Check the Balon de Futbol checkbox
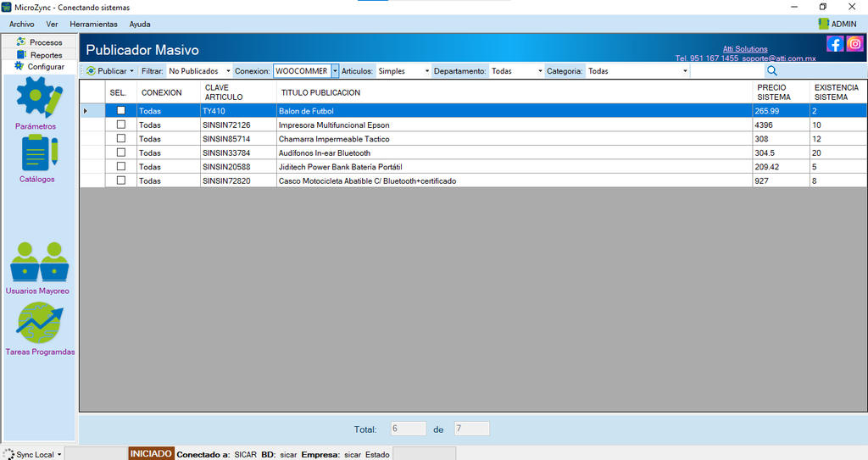868x460 pixels. 121,111
